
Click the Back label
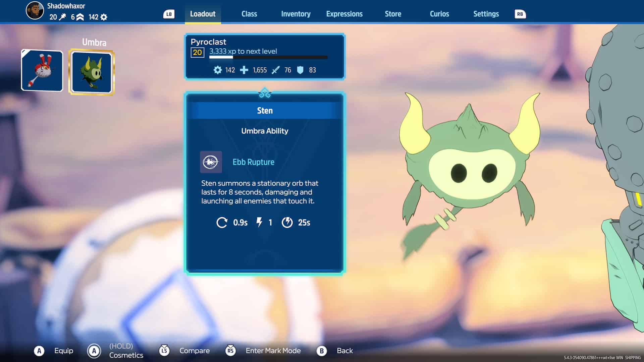coord(345,351)
